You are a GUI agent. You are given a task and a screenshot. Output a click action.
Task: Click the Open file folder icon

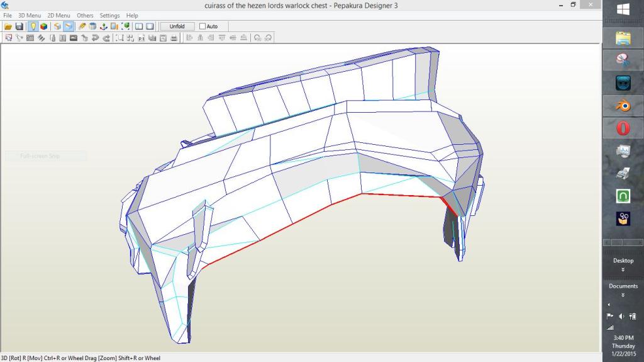(x=8, y=26)
